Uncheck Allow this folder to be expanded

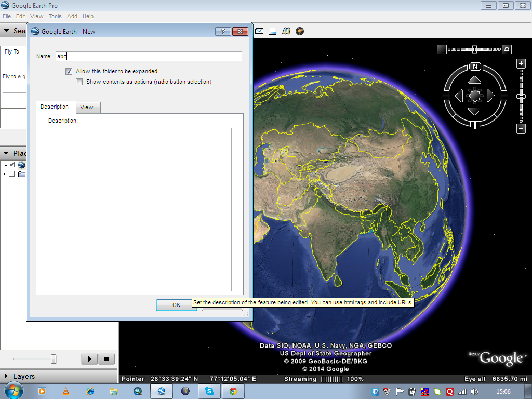(69, 71)
